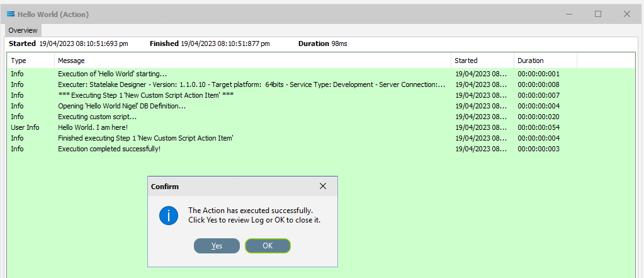Minimize the Hello World (Action) window

[x=569, y=14]
